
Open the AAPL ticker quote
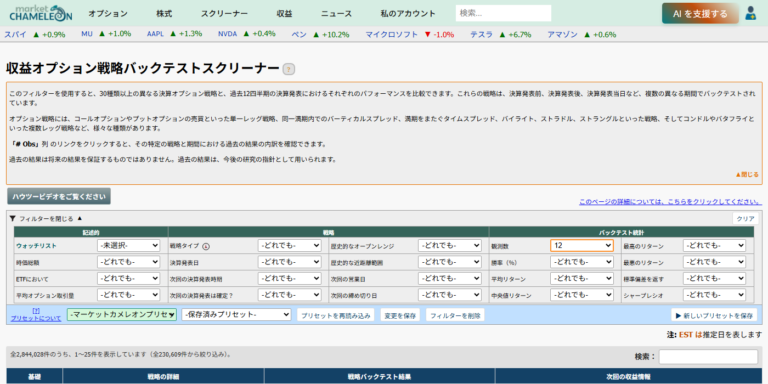[x=154, y=34]
